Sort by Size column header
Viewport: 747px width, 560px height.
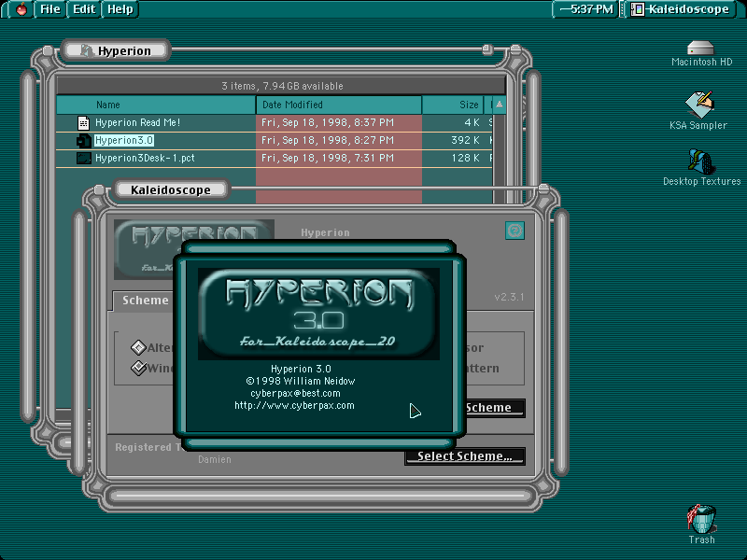pyautogui.click(x=453, y=105)
